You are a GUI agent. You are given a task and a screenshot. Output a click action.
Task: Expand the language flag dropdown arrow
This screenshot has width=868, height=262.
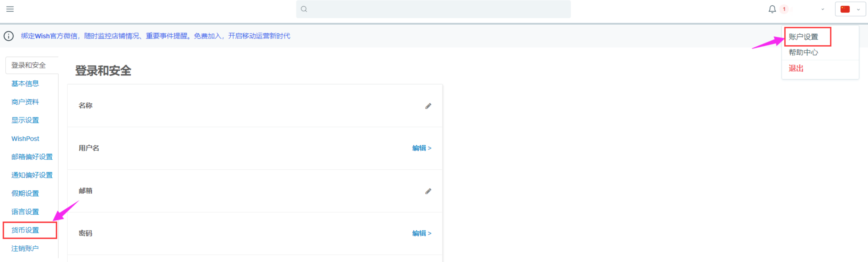(858, 9)
